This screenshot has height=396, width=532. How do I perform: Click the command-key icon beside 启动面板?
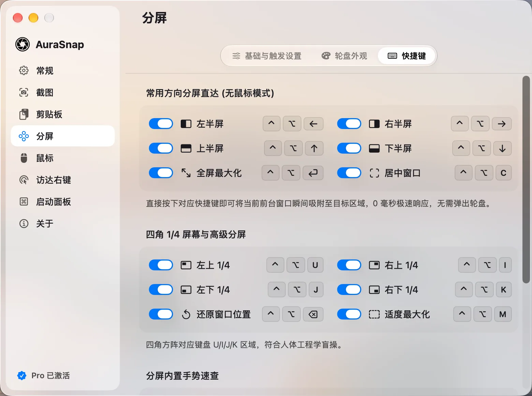click(x=24, y=202)
